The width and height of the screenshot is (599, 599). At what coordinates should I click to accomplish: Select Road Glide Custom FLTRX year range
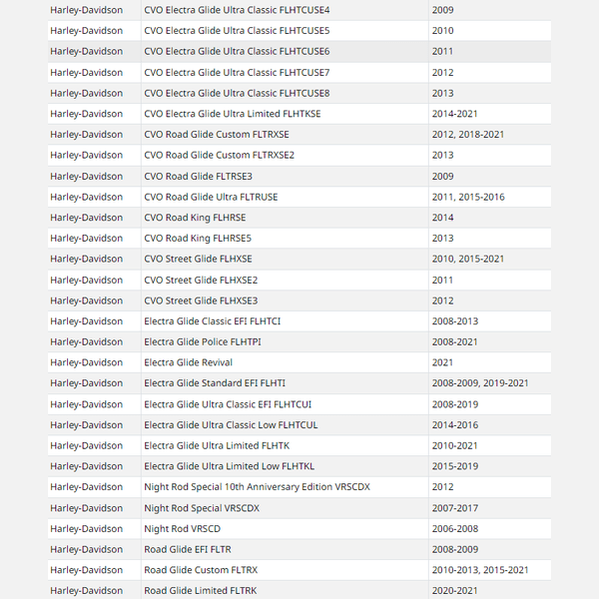pos(480,570)
